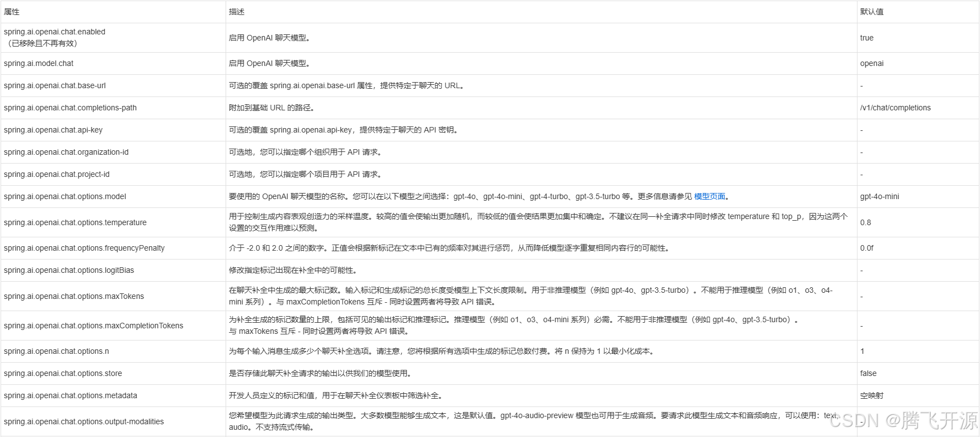This screenshot has width=980, height=437.
Task: Click spring.ai.openai.chat.organization-id property cell
Action: 113,152
